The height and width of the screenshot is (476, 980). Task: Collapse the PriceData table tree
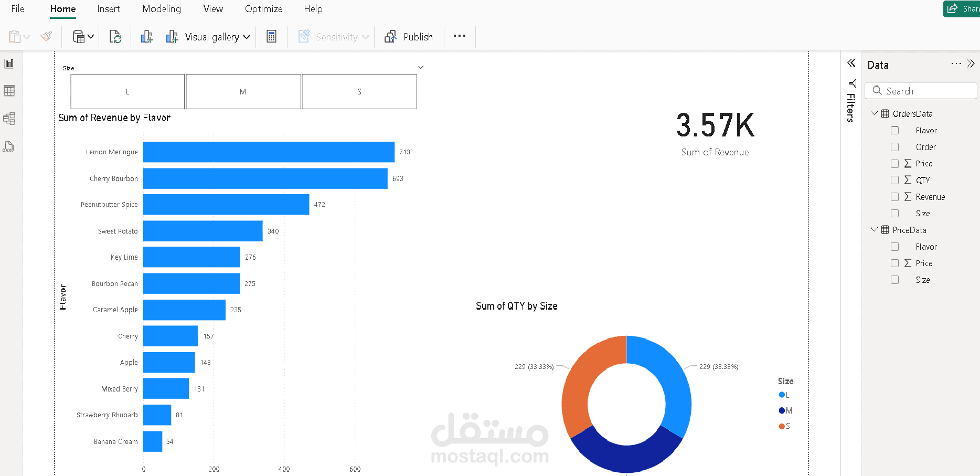[x=874, y=229]
